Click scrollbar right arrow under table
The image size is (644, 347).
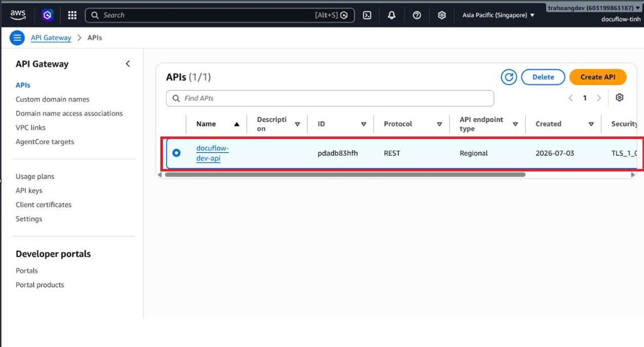[633, 175]
